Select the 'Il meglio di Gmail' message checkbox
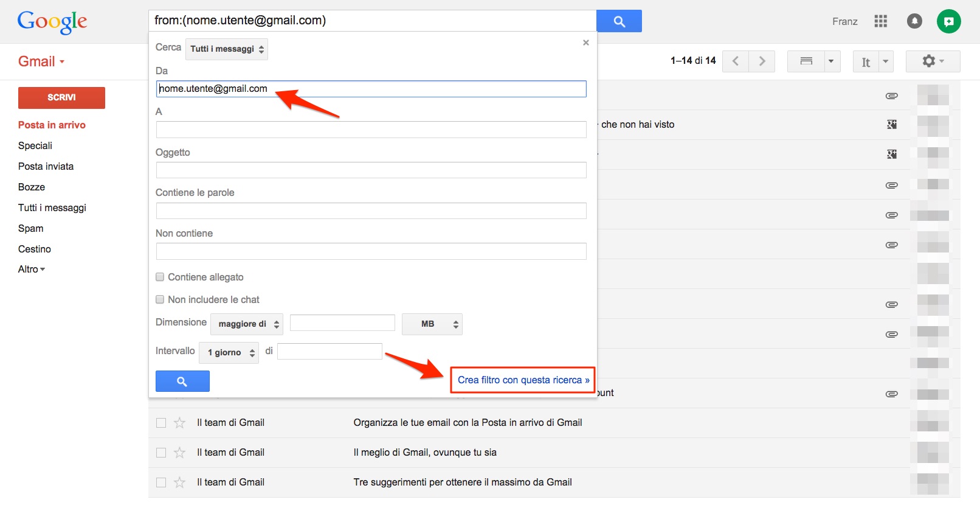The width and height of the screenshot is (980, 505). coord(161,453)
